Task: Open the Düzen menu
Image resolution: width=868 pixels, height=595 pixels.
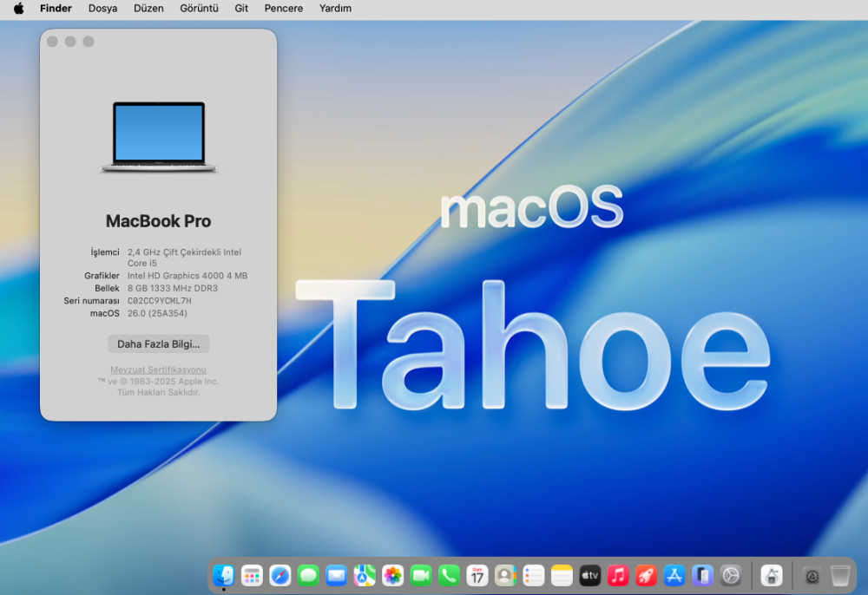Action: [x=148, y=9]
